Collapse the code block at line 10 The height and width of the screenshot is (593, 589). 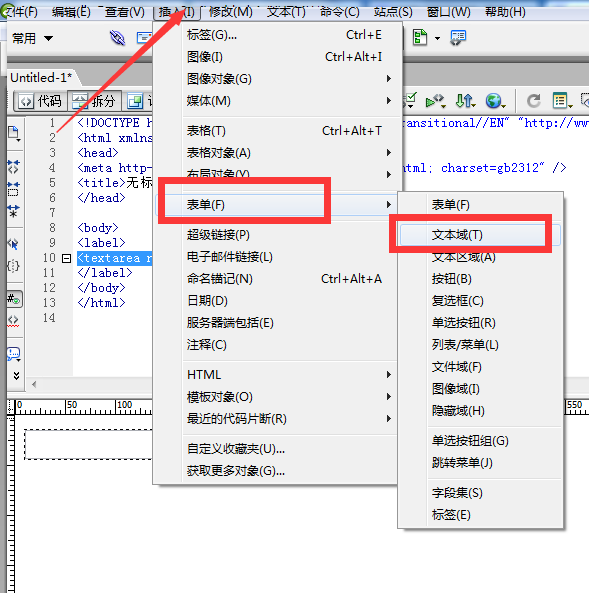(x=66, y=258)
